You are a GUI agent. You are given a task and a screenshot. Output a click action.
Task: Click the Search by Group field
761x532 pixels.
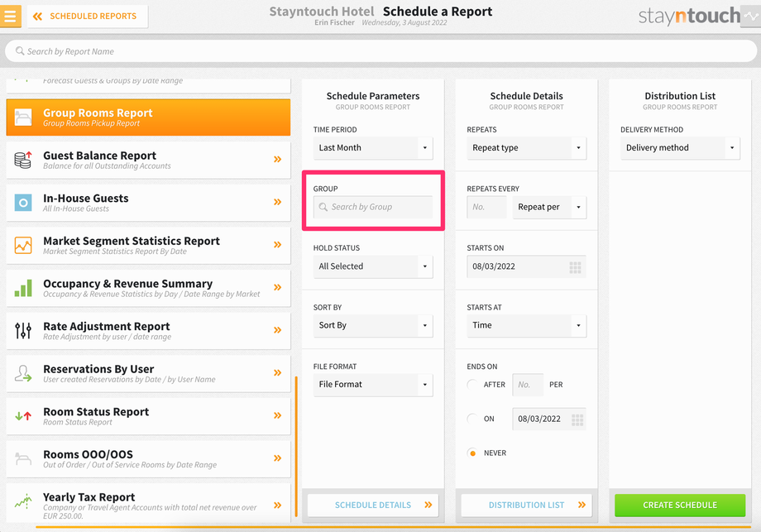(x=373, y=207)
